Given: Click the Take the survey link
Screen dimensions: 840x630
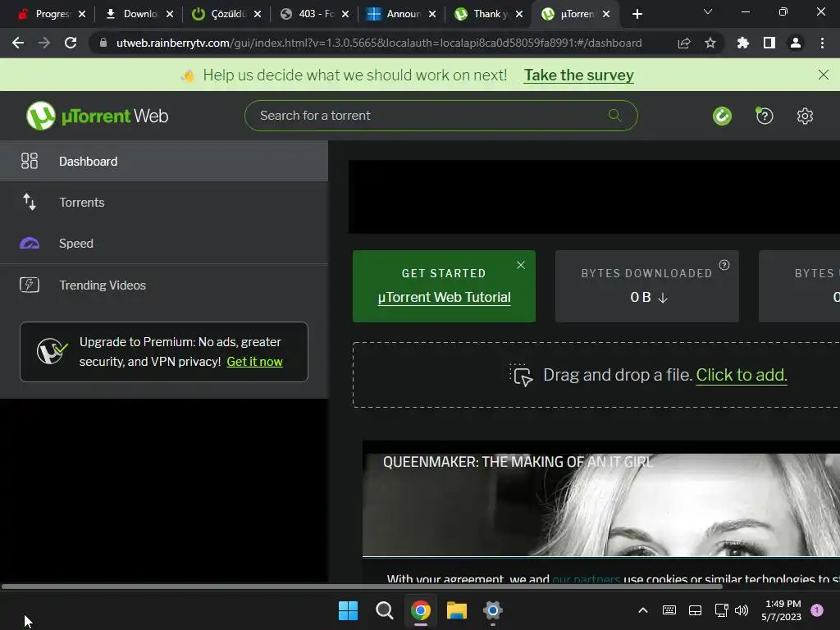Looking at the screenshot, I should point(578,75).
